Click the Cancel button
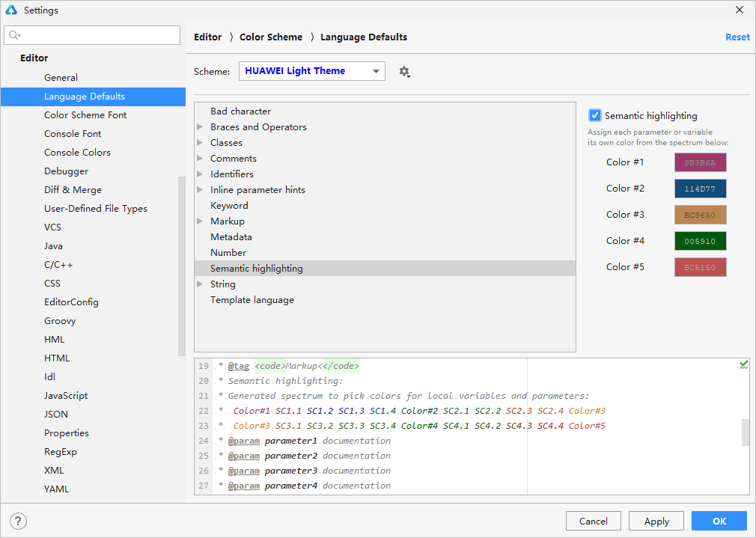This screenshot has width=756, height=538. [x=594, y=521]
